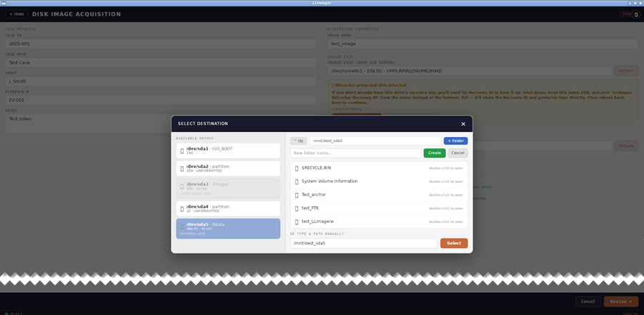Click Select button next to source disk
Screen dimensions: 644x315
click(x=626, y=71)
